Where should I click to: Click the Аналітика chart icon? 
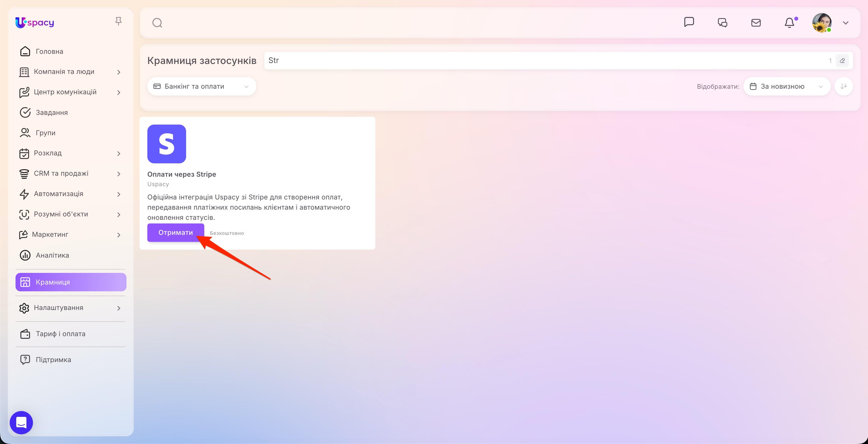[x=25, y=255]
